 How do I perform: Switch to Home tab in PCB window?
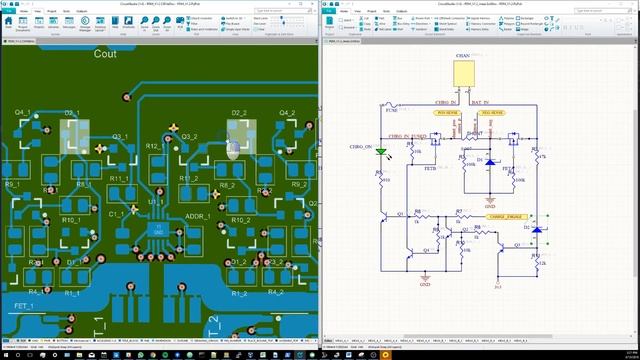pyautogui.click(x=24, y=11)
